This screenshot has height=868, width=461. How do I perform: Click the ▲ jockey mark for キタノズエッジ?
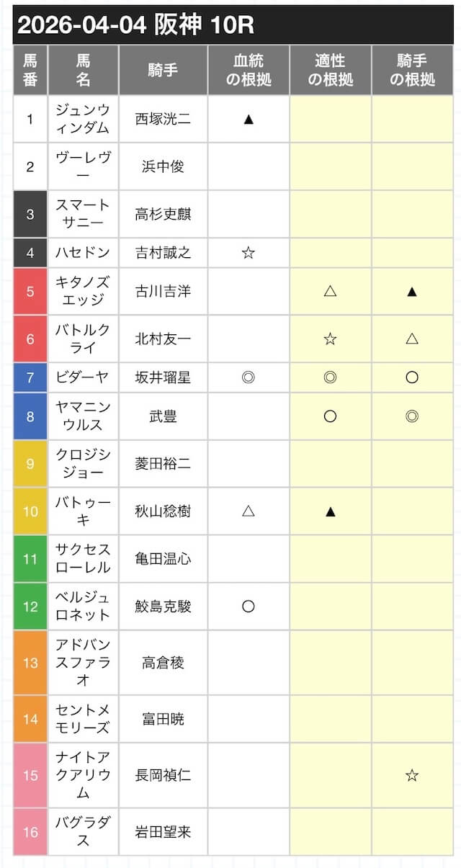(412, 292)
